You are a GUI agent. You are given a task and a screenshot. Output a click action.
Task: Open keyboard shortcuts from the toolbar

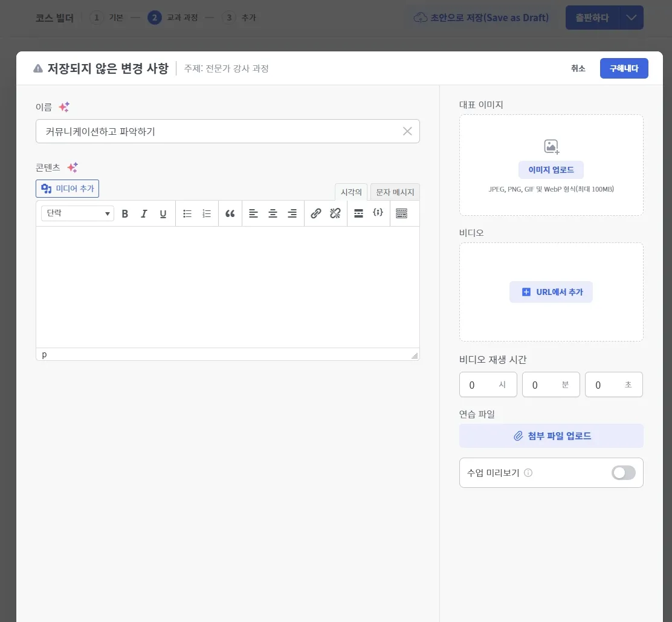point(402,213)
